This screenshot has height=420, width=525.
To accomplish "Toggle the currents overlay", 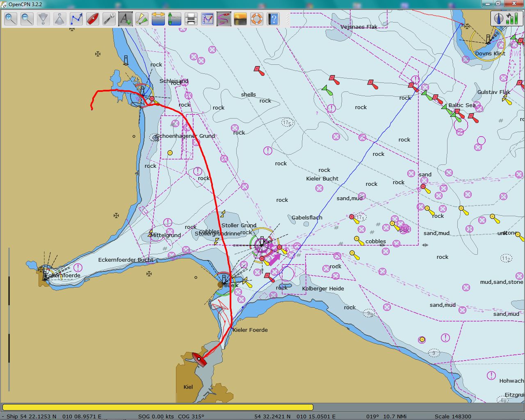I will tap(158, 19).
